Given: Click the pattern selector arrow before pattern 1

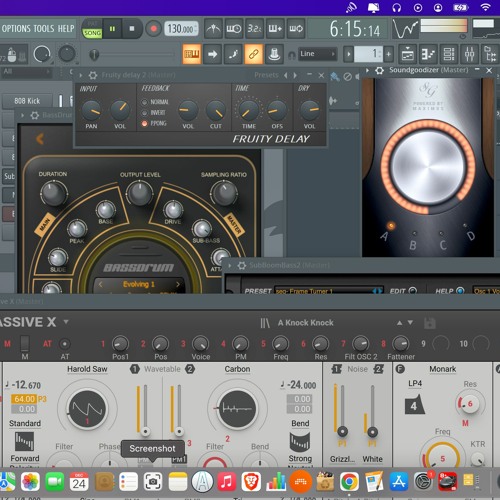Looking at the screenshot, I should [x=348, y=54].
